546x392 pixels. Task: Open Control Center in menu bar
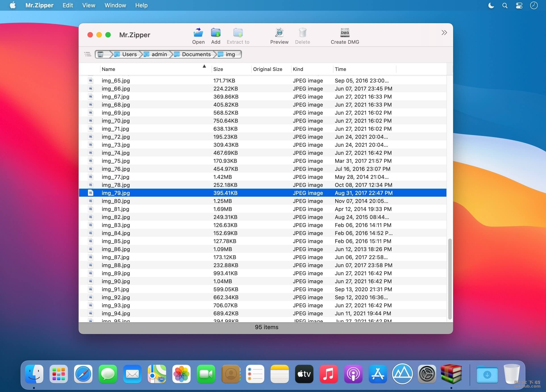[x=519, y=5]
